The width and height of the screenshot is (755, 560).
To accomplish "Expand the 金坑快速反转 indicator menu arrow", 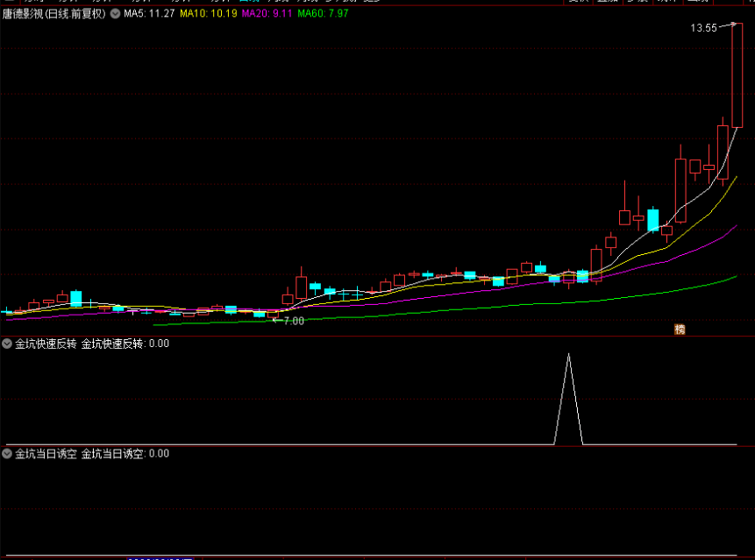I will click(x=7, y=344).
